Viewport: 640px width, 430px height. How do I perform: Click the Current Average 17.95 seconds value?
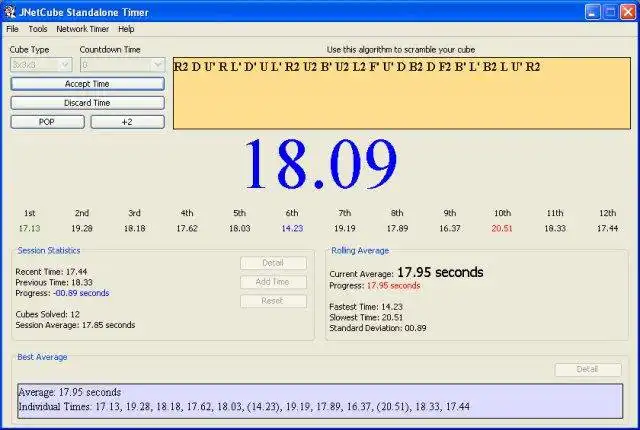coord(440,272)
